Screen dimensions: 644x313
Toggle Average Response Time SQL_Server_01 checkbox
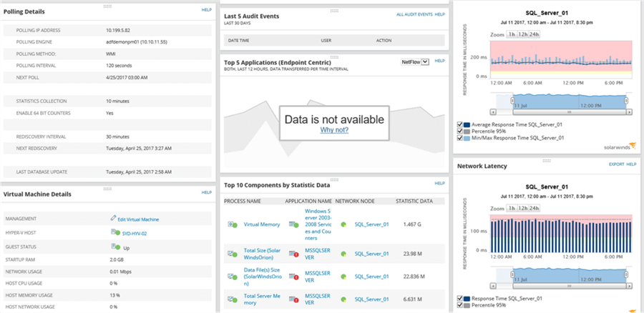coord(460,124)
